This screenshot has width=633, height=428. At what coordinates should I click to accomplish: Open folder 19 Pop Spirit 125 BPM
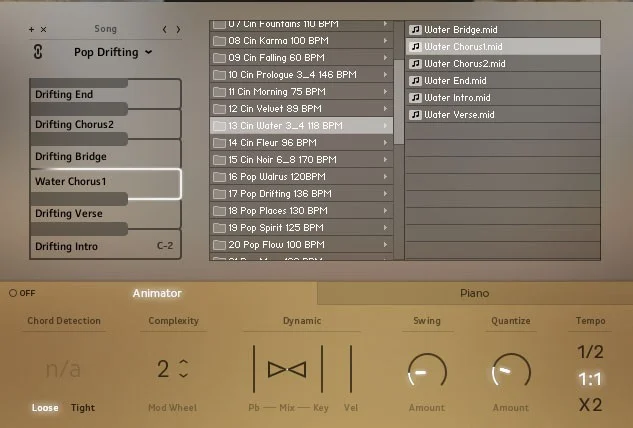click(x=301, y=227)
